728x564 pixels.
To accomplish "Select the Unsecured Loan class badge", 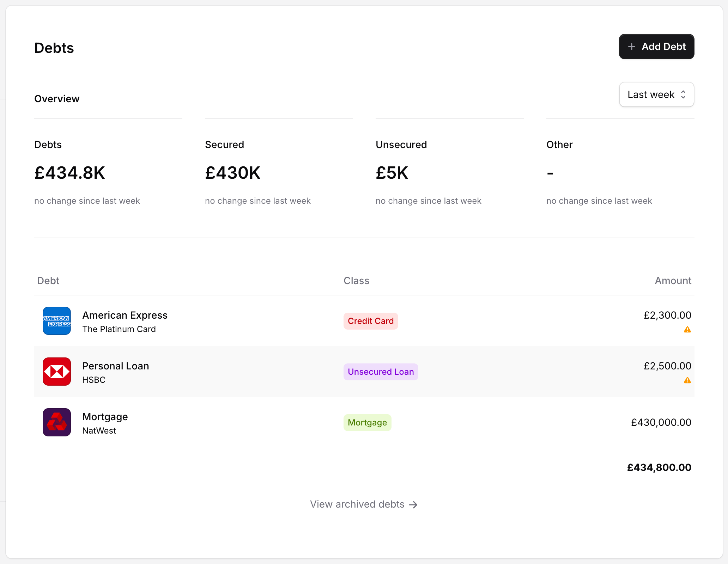I will 381,372.
